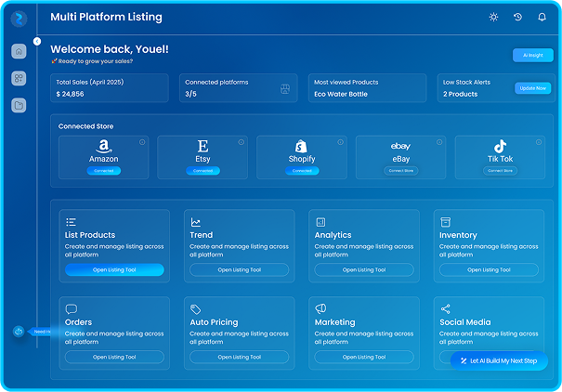
Task: Click Let AI Build My Next Step
Action: coord(499,360)
